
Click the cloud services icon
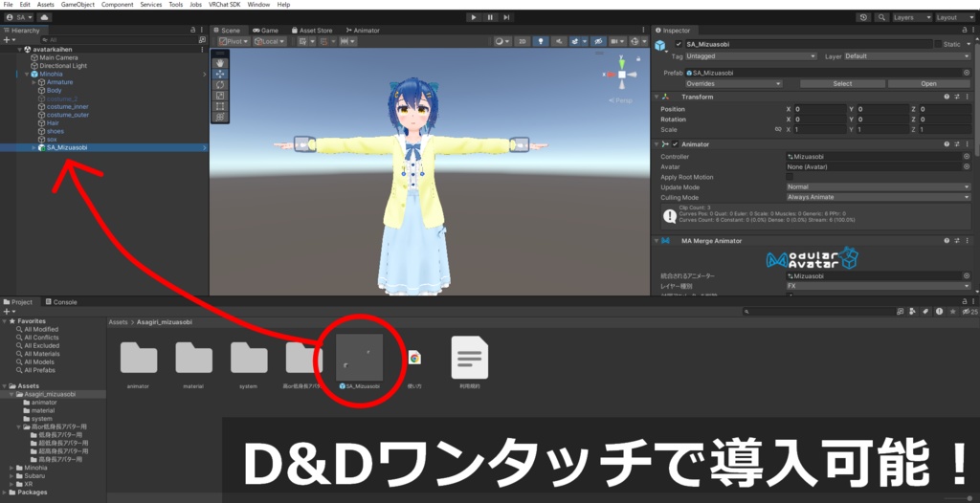point(44,17)
